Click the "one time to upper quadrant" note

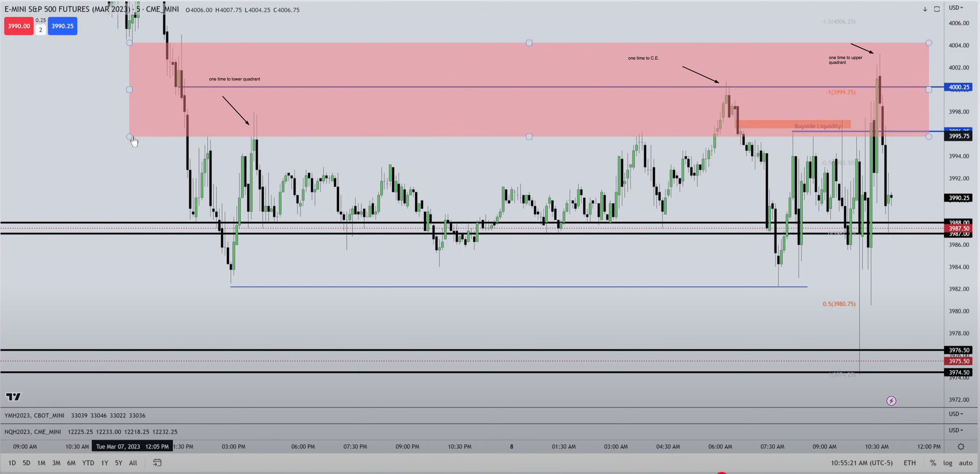(x=845, y=60)
